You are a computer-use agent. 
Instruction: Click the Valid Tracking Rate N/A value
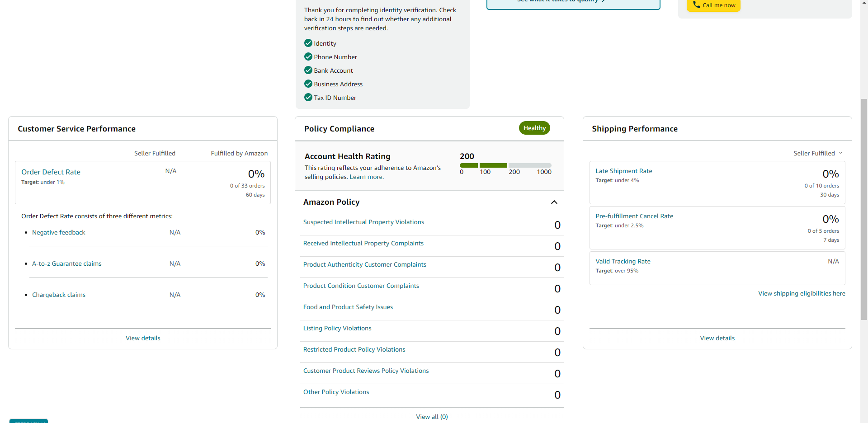click(x=833, y=261)
